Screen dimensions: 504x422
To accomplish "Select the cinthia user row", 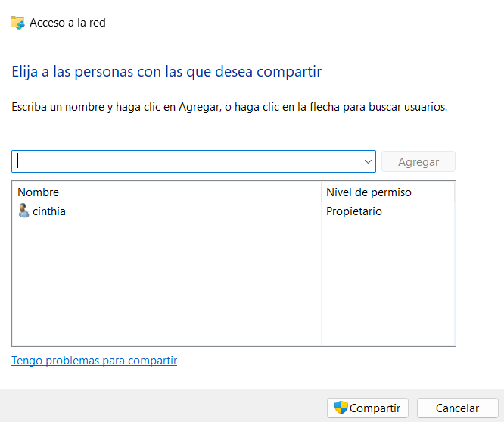I will 234,211.
